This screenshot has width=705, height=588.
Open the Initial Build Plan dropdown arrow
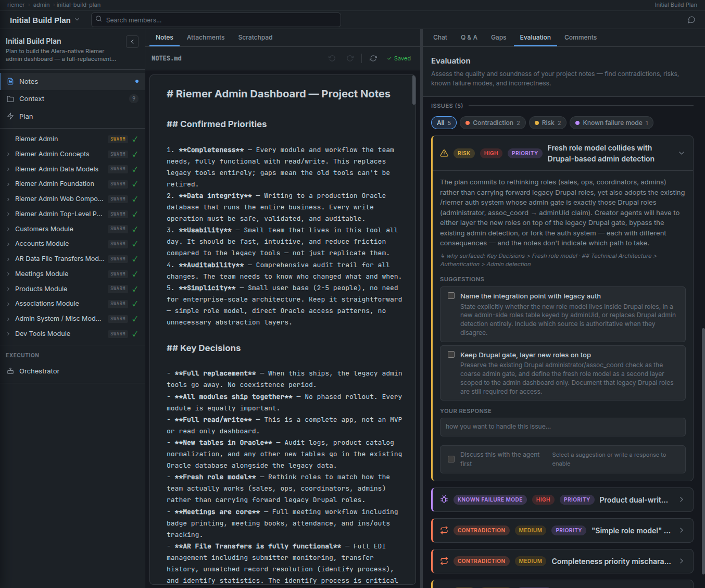pyautogui.click(x=77, y=20)
